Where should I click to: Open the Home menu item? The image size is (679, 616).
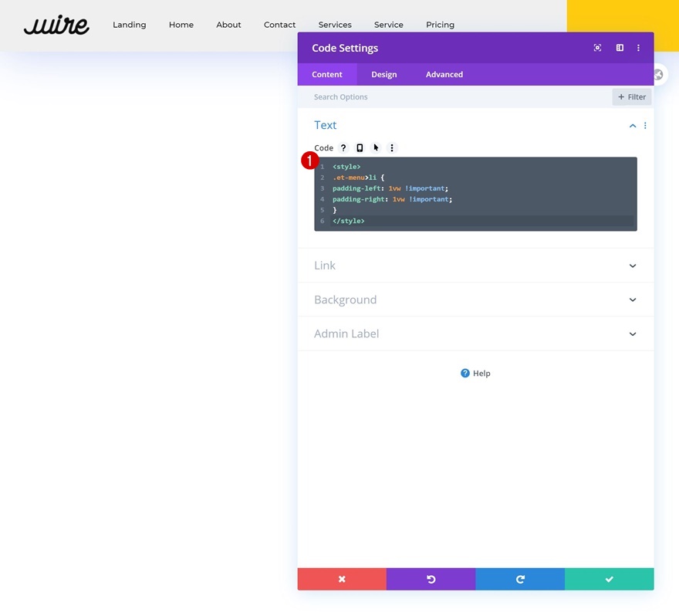pyautogui.click(x=181, y=25)
